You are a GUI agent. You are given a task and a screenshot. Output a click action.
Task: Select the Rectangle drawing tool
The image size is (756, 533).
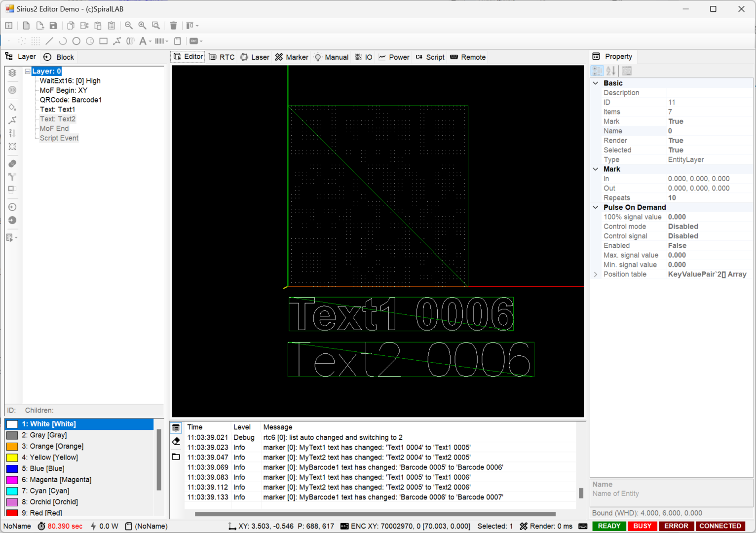(103, 41)
